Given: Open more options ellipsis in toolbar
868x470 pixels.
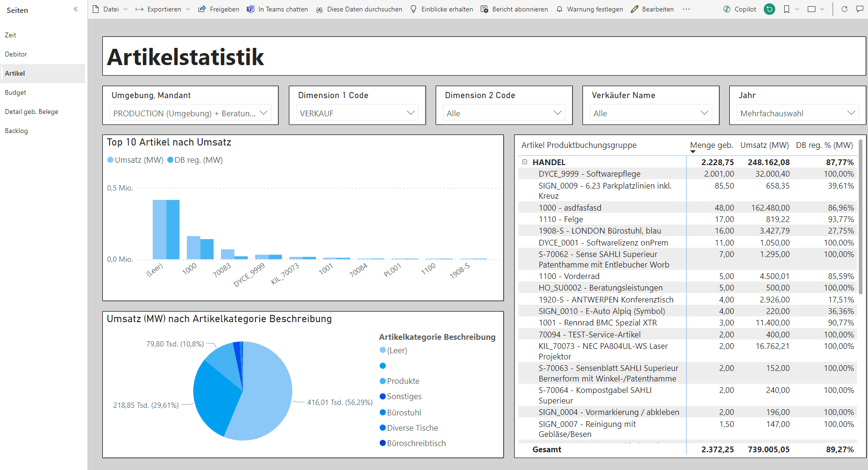Looking at the screenshot, I should tap(686, 9).
